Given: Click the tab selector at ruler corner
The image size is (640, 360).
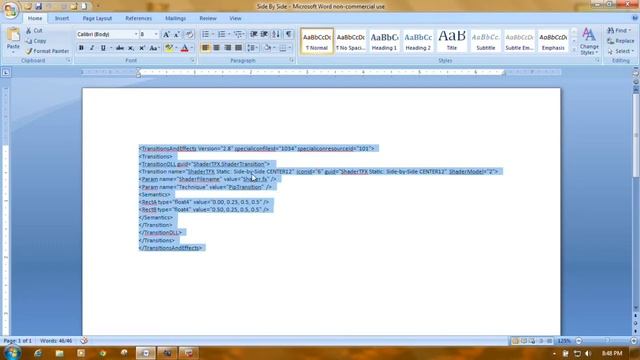Looking at the screenshot, I should coord(6,72).
